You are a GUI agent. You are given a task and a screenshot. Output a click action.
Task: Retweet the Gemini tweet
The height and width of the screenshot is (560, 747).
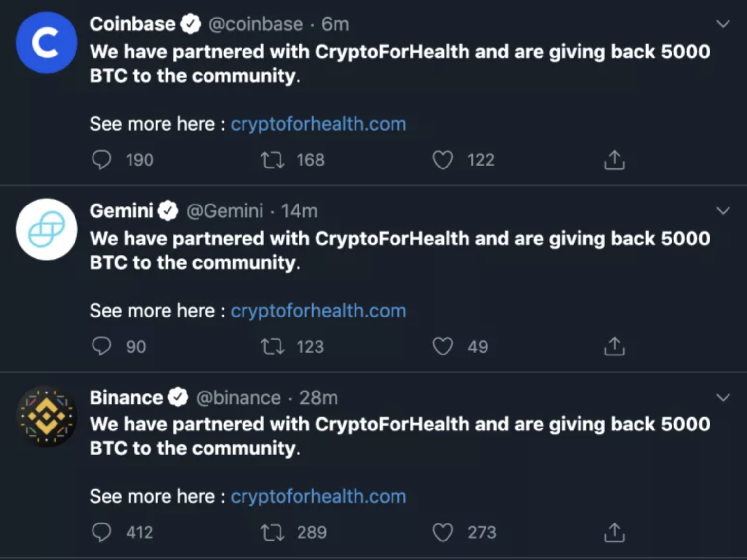point(272,346)
